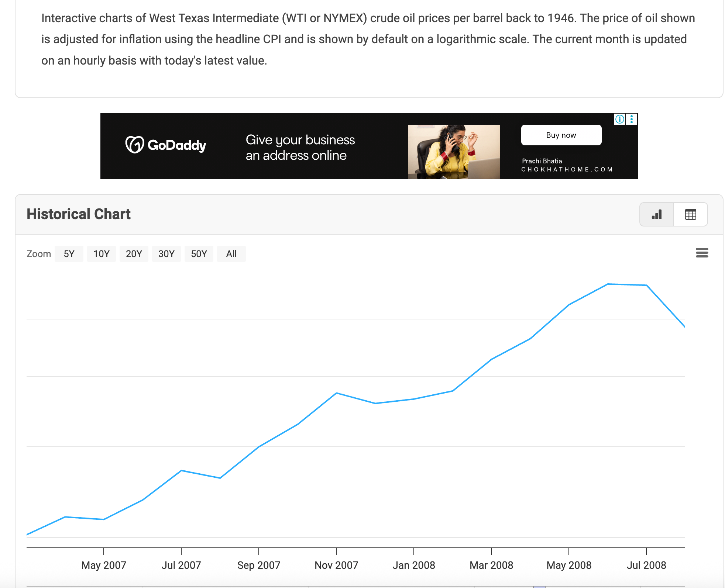Open chart hamburger context menu
This screenshot has height=588, width=725.
(702, 253)
